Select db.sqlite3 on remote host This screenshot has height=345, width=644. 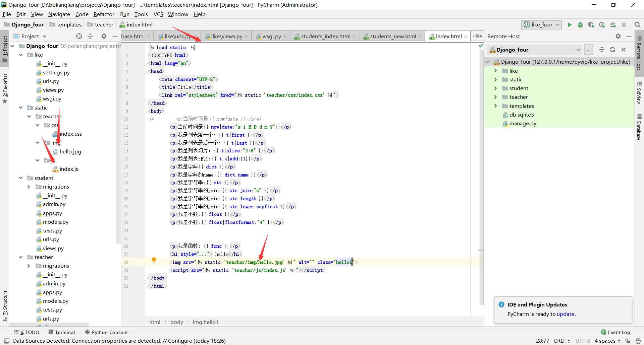(522, 115)
